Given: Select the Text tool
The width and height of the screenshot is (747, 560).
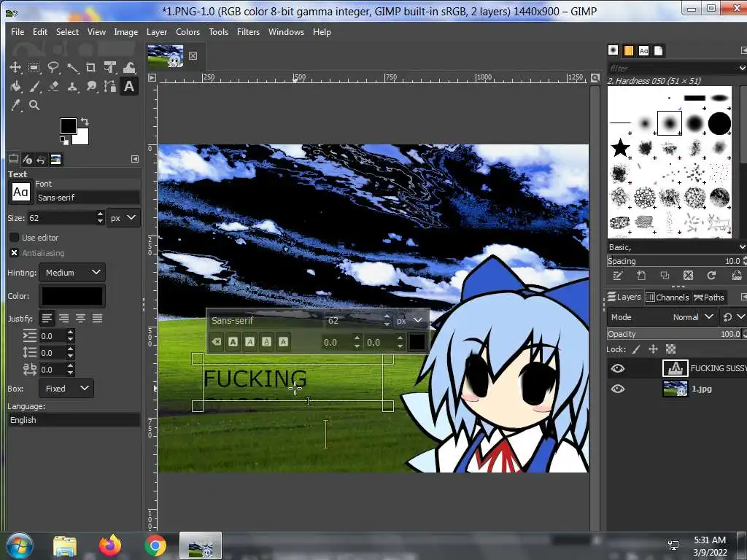Looking at the screenshot, I should (129, 87).
